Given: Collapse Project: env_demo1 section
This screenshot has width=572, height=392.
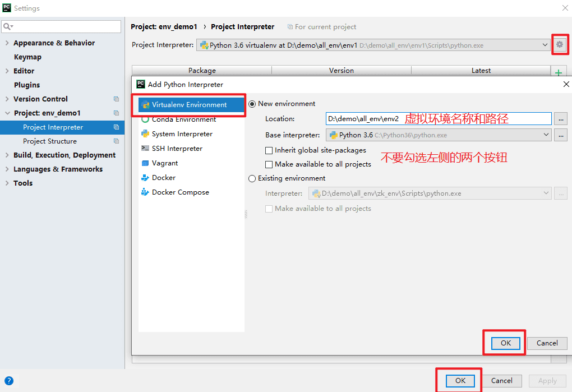Looking at the screenshot, I should point(7,113).
